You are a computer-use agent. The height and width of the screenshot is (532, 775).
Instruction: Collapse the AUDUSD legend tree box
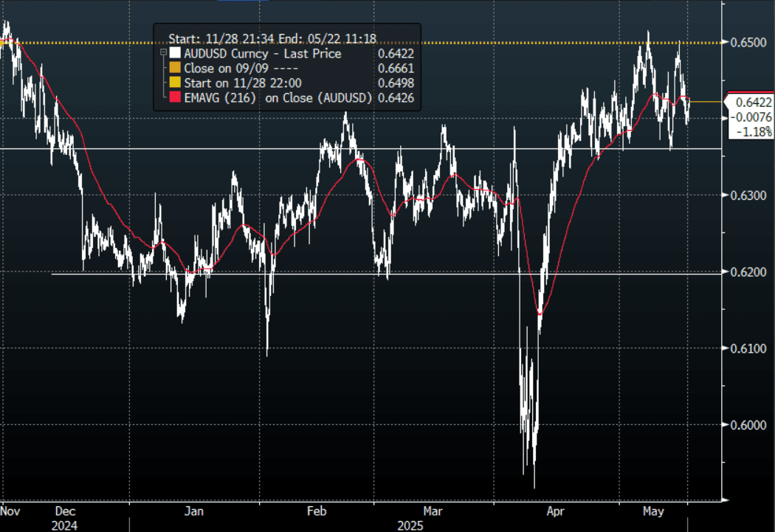tap(162, 53)
